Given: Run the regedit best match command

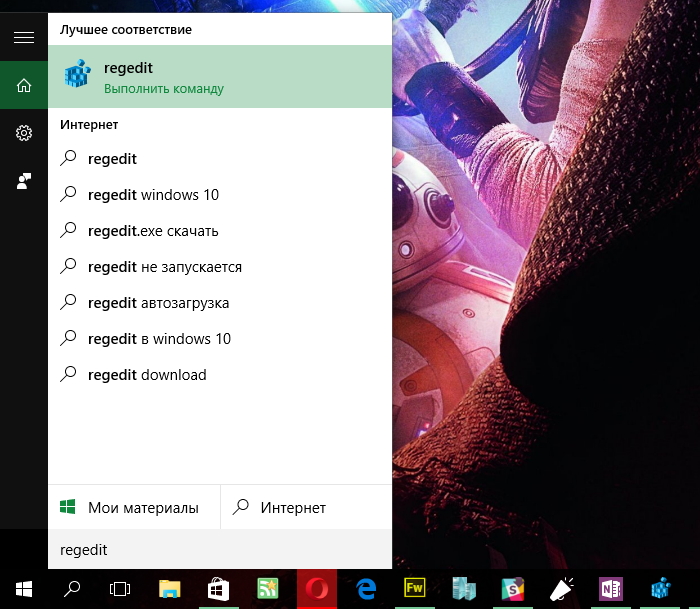Looking at the screenshot, I should 220,76.
